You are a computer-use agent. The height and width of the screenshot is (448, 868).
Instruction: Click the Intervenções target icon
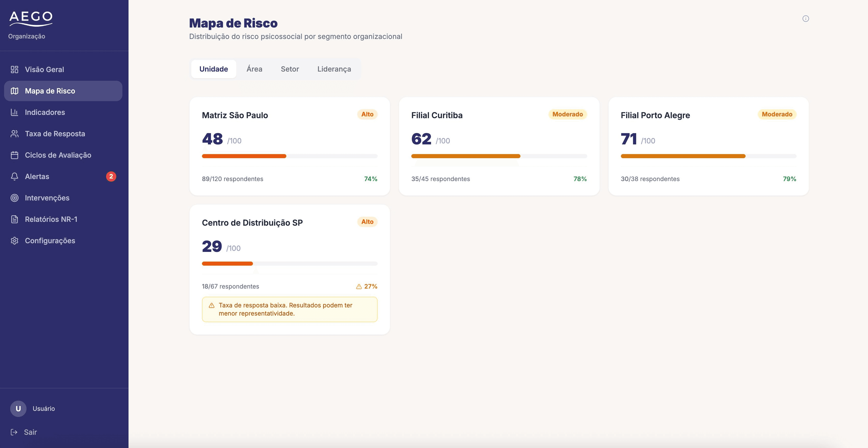[14, 198]
